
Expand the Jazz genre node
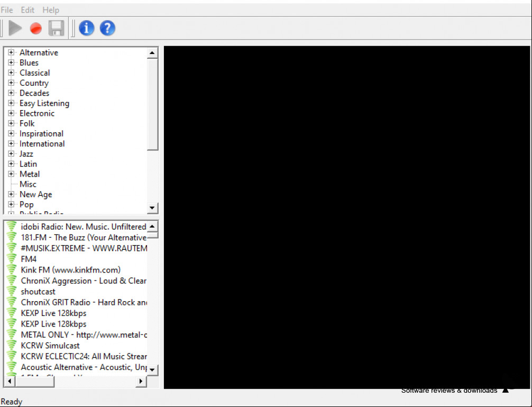tap(11, 154)
